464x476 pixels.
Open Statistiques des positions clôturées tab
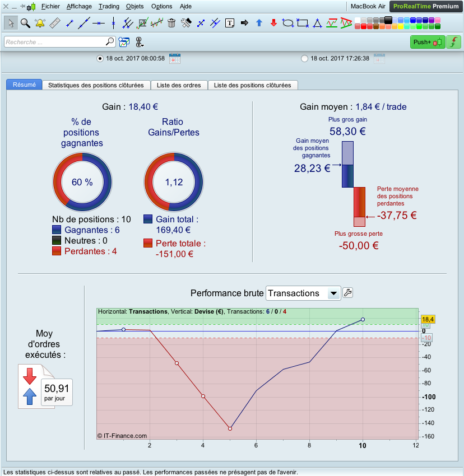(96, 85)
